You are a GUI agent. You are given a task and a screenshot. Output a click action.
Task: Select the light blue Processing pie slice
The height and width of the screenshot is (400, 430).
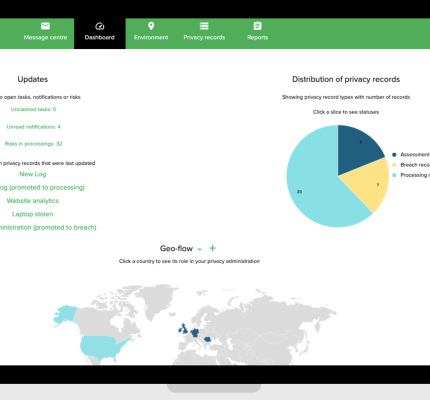coord(313,187)
